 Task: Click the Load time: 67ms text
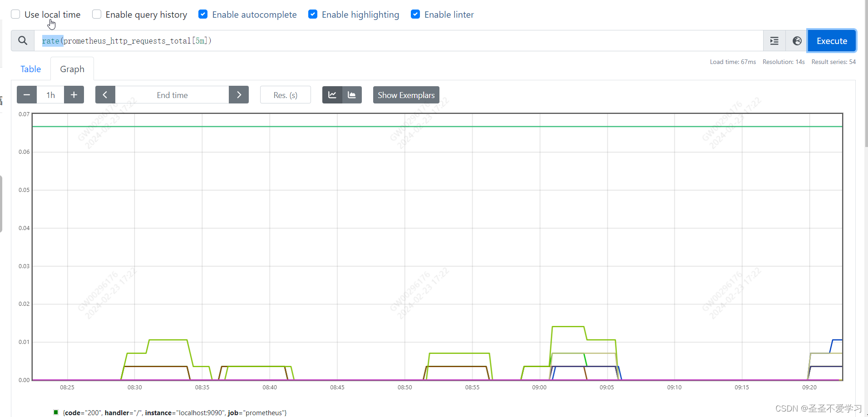tap(733, 62)
